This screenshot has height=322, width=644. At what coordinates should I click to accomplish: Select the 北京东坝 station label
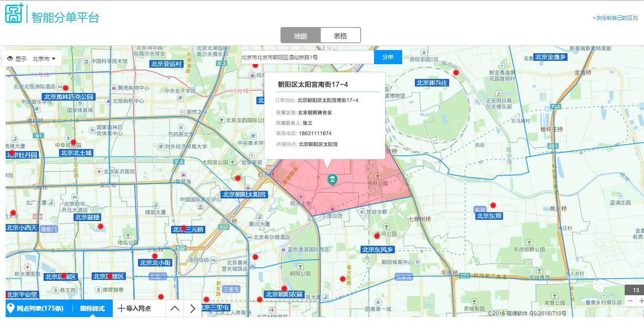[489, 216]
